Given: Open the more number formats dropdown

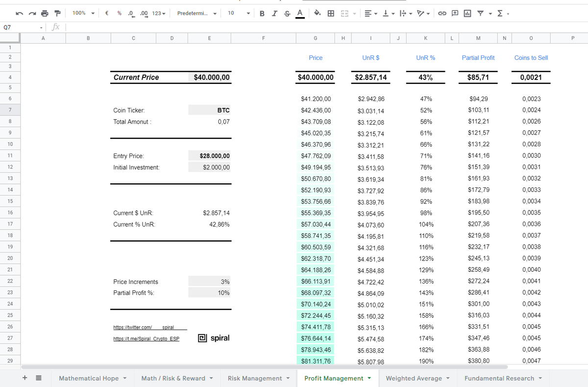Looking at the screenshot, I should click(x=159, y=13).
